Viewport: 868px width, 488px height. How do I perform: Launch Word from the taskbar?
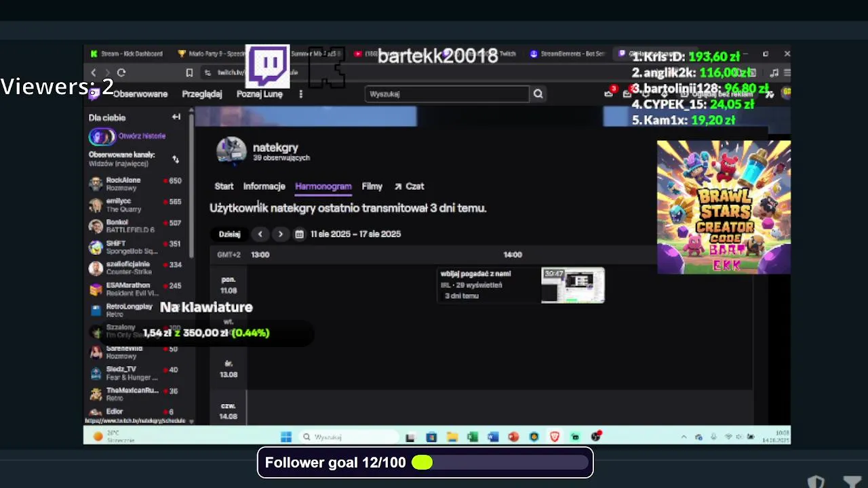point(493,437)
